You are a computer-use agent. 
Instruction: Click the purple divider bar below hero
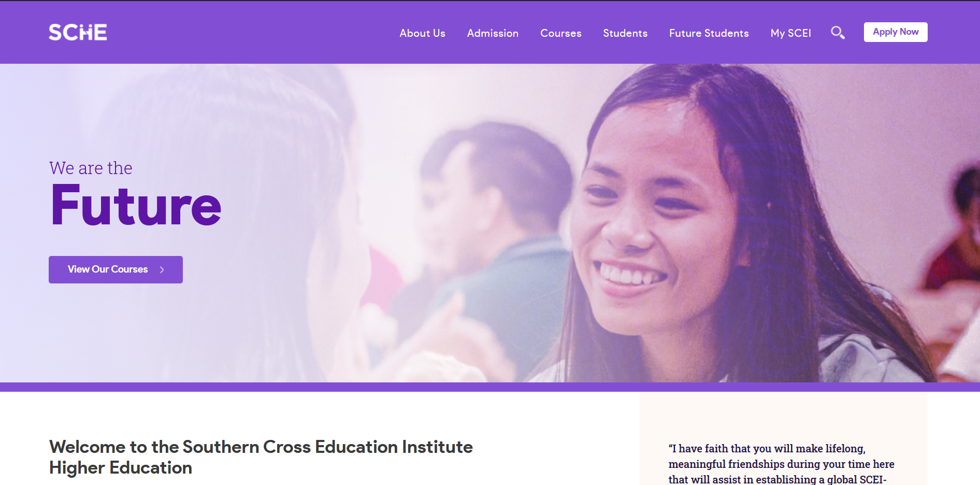[490, 387]
